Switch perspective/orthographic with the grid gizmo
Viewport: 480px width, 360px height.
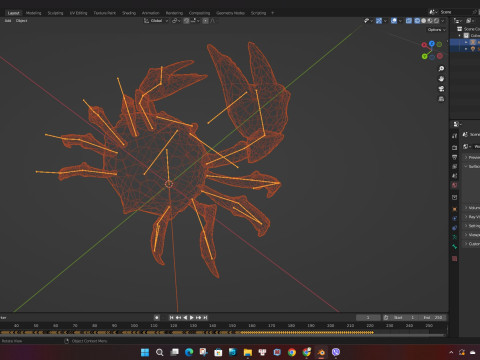coord(441,99)
